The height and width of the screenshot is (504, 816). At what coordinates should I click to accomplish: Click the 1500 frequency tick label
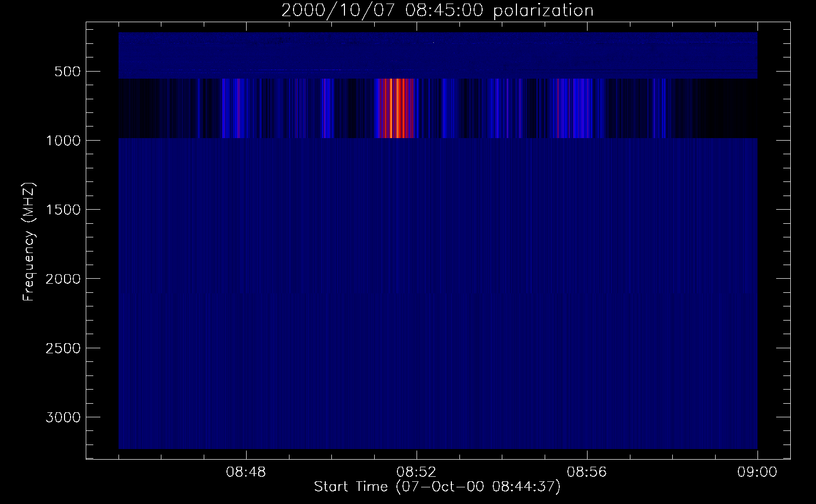pos(63,210)
